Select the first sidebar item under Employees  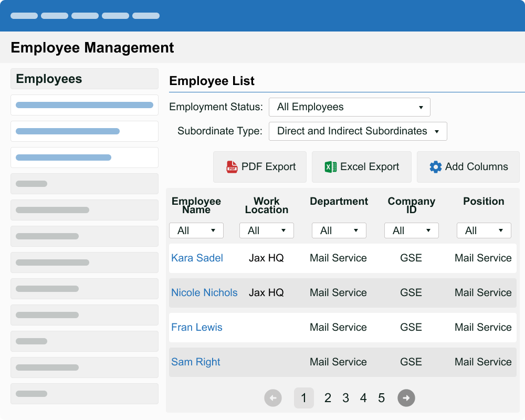tap(85, 105)
